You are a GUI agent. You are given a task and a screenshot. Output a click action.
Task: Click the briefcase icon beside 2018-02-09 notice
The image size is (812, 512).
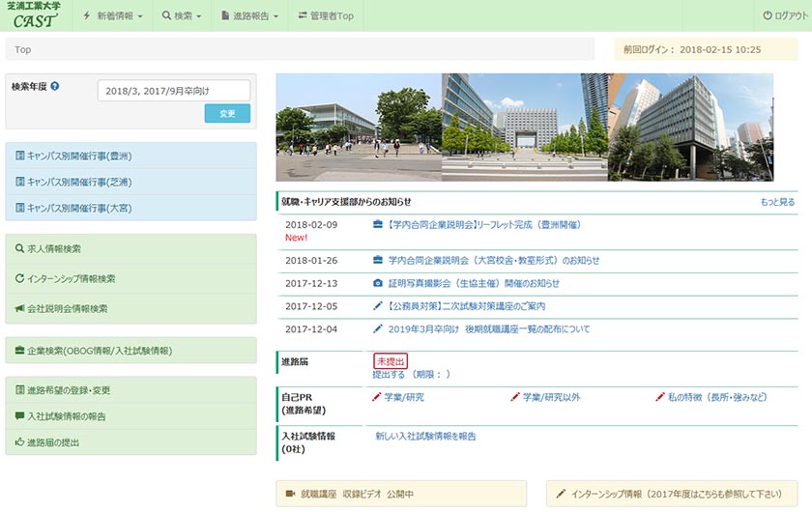coord(378,225)
